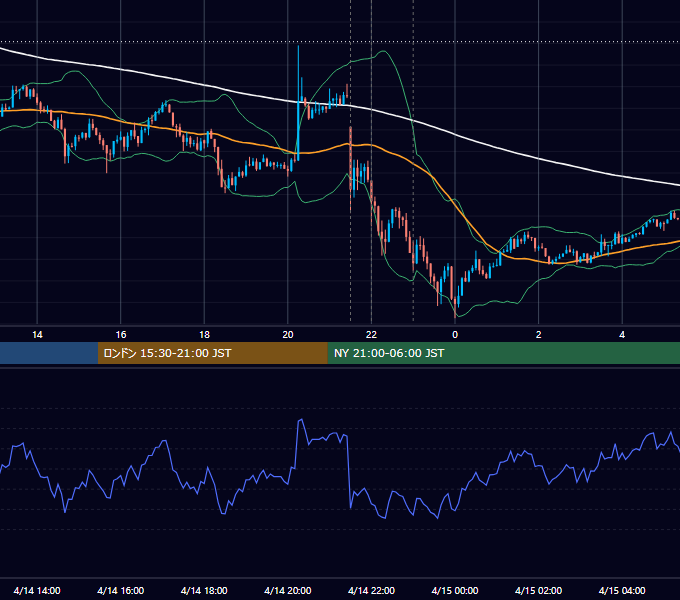Image resolution: width=680 pixels, height=600 pixels.
Task: Click the hour label 0 on price chart axis
Action: 455,335
